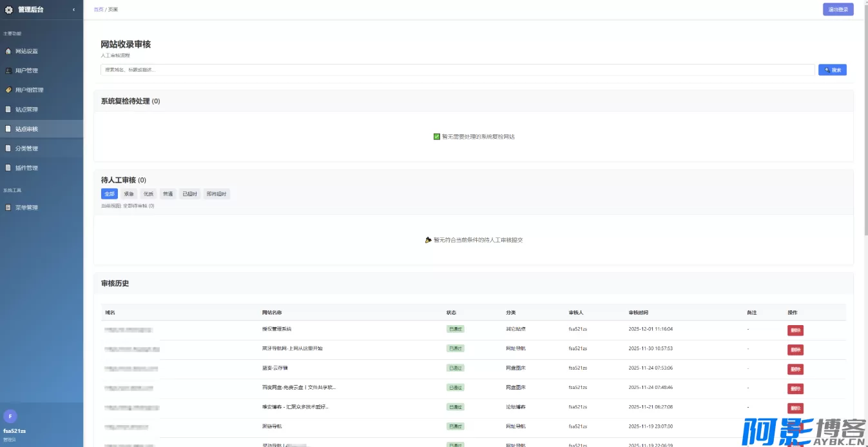The width and height of the screenshot is (868, 447).
Task: Show the 即将超时 pending reviews
Action: [217, 194]
